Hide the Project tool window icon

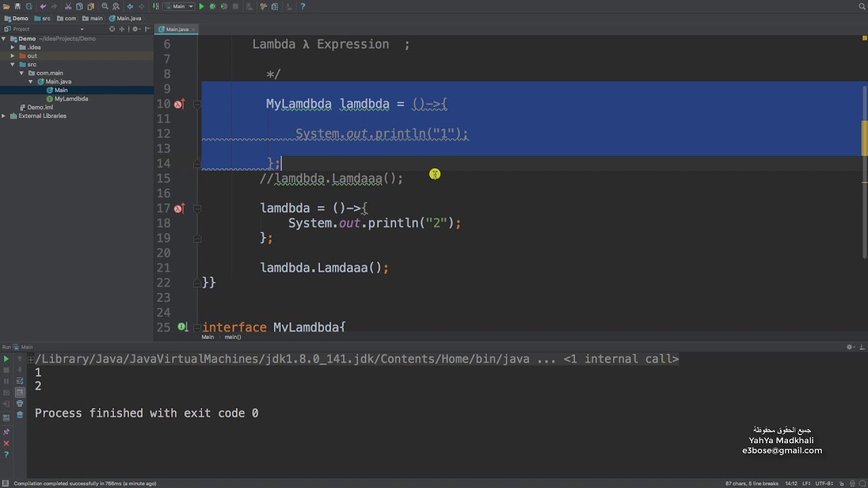coord(148,29)
